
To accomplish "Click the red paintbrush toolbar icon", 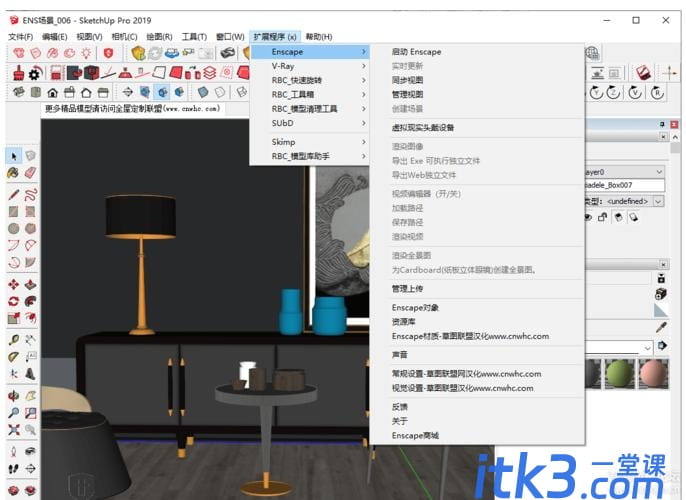I will (x=18, y=73).
